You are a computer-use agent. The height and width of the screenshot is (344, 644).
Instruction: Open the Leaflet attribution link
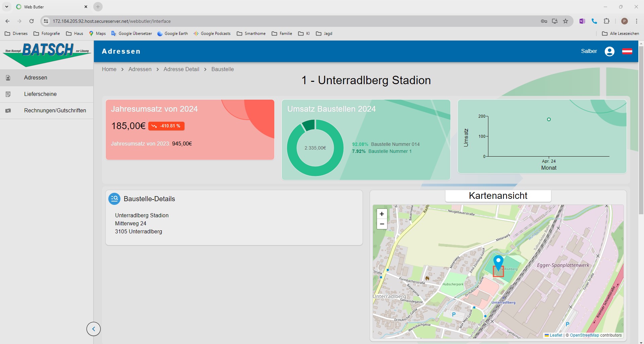tap(553, 335)
